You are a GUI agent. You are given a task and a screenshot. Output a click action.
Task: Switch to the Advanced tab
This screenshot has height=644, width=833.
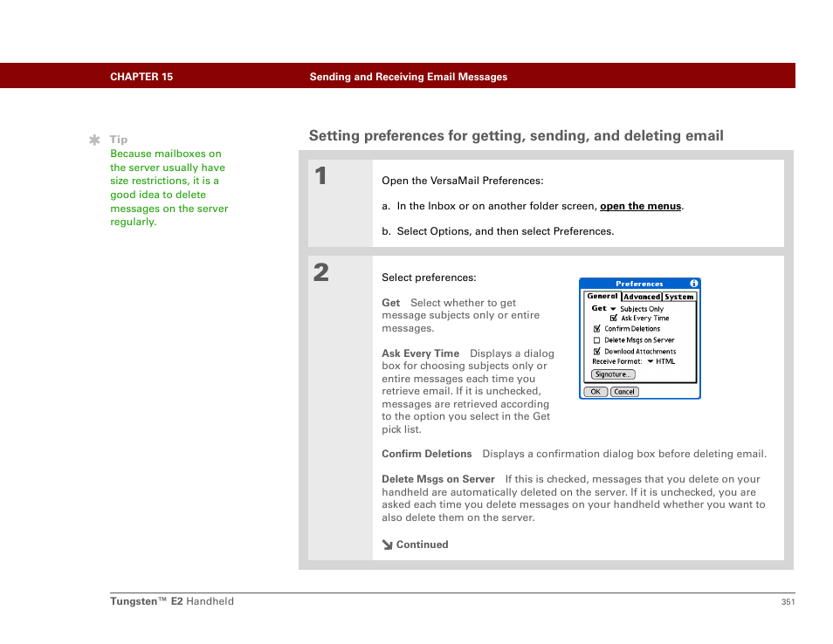pyautogui.click(x=642, y=297)
